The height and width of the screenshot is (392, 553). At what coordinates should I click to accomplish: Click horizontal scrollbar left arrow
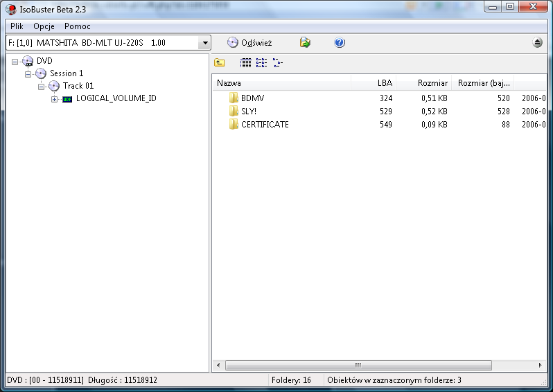click(x=218, y=365)
